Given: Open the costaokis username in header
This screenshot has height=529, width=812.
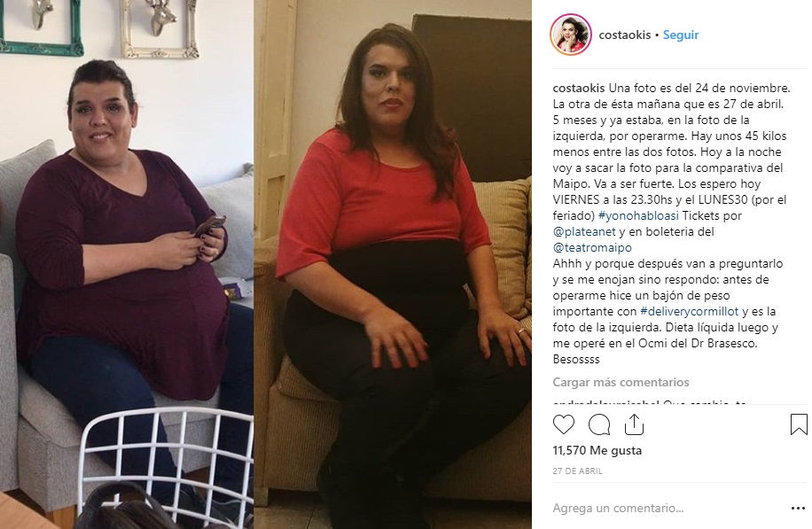Looking at the screenshot, I should point(625,35).
